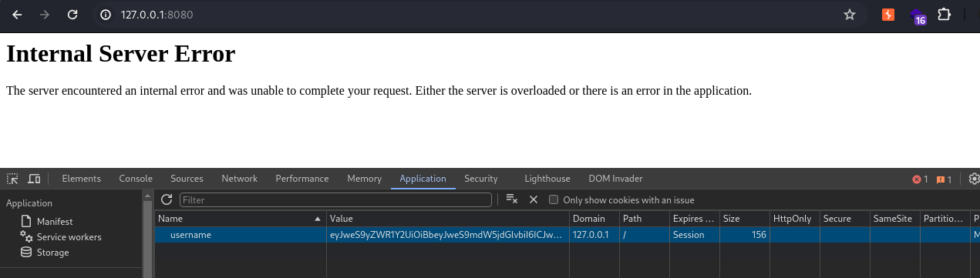Open DevTools settings gear icon
Image resolution: width=980 pixels, height=278 pixels.
pos(974,179)
